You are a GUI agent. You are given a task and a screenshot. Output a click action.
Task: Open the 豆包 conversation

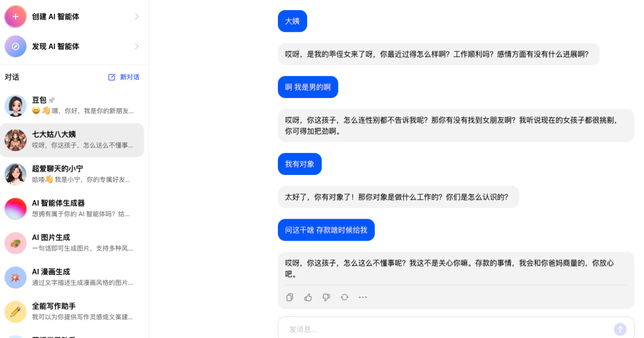pos(72,105)
